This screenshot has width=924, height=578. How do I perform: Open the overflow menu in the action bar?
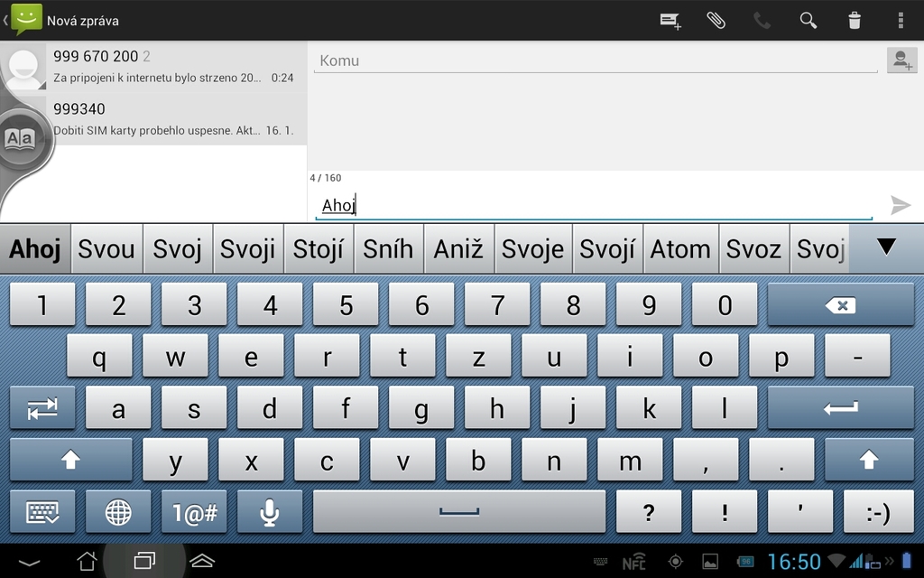click(898, 20)
